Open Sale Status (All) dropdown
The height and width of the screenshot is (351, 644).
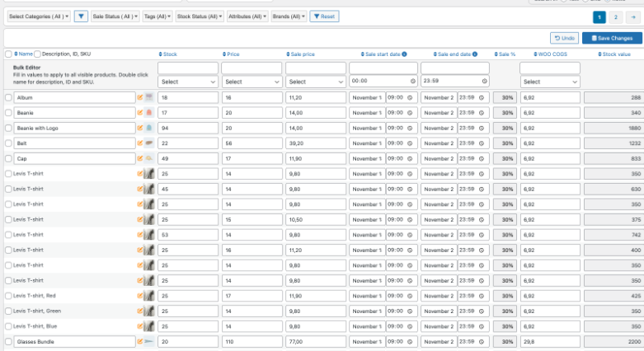click(x=115, y=16)
